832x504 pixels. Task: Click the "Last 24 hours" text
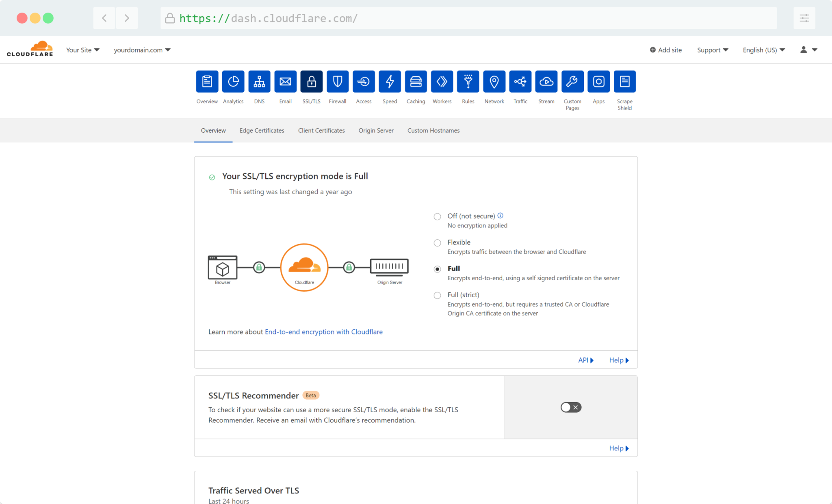point(229,501)
